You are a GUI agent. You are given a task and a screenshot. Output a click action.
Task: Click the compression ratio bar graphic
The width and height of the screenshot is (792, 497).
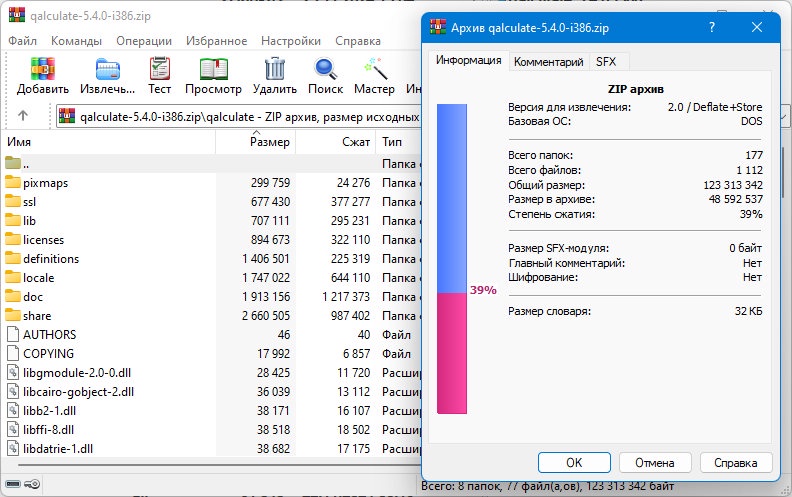452,259
